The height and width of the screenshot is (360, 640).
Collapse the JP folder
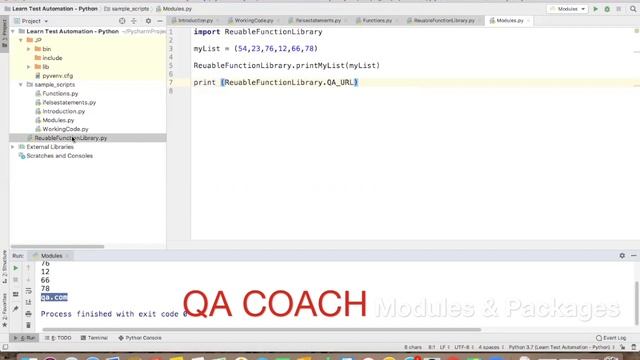tap(21, 40)
